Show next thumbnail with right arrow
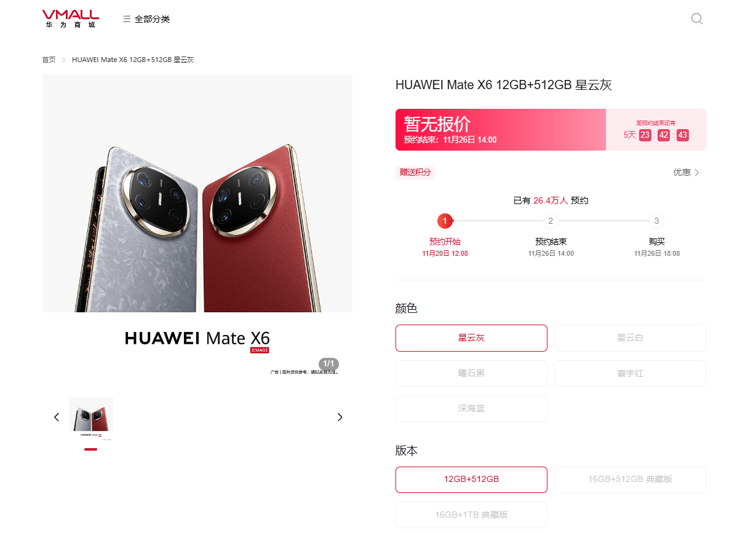Screen dimensions: 756x533 tap(340, 417)
